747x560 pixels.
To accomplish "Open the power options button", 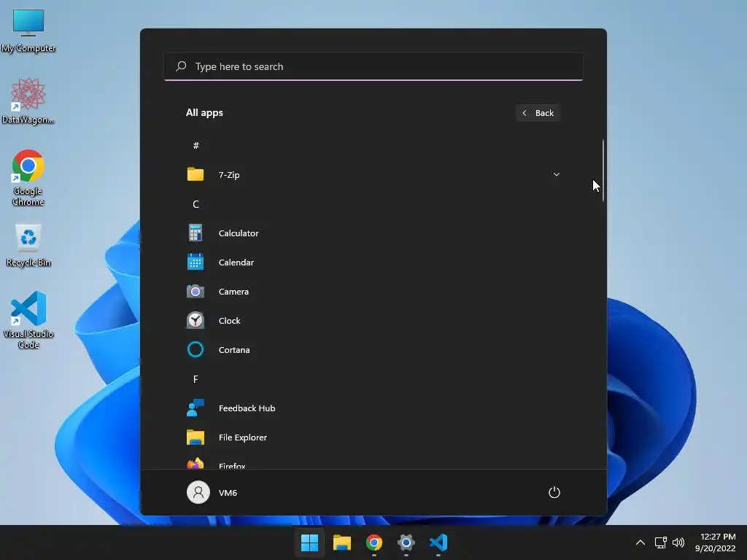I will click(554, 492).
